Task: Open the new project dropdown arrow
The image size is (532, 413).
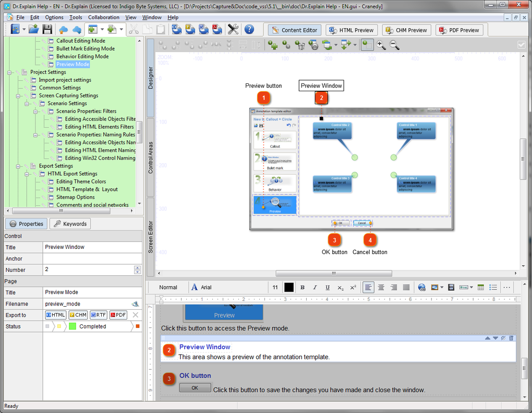Action: click(x=24, y=30)
